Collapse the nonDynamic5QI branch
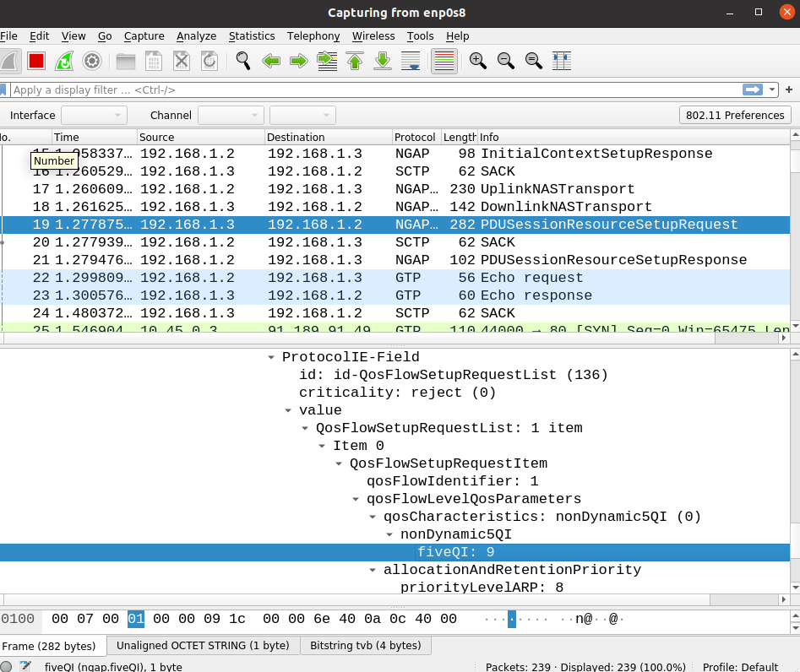 [x=389, y=534]
